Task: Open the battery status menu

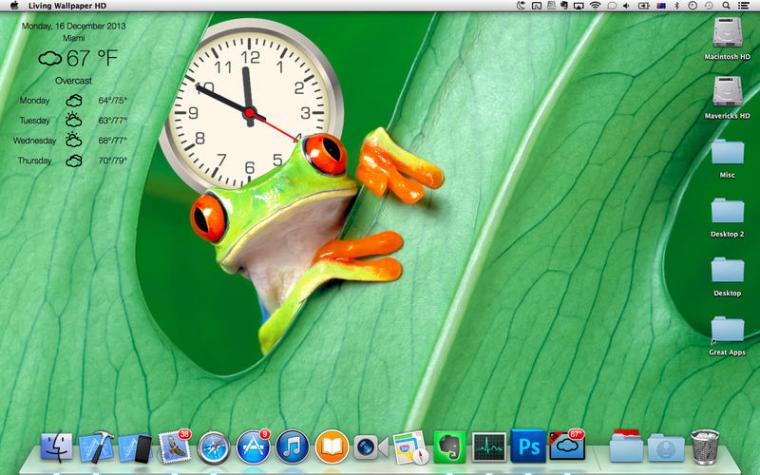Action: pos(643,5)
